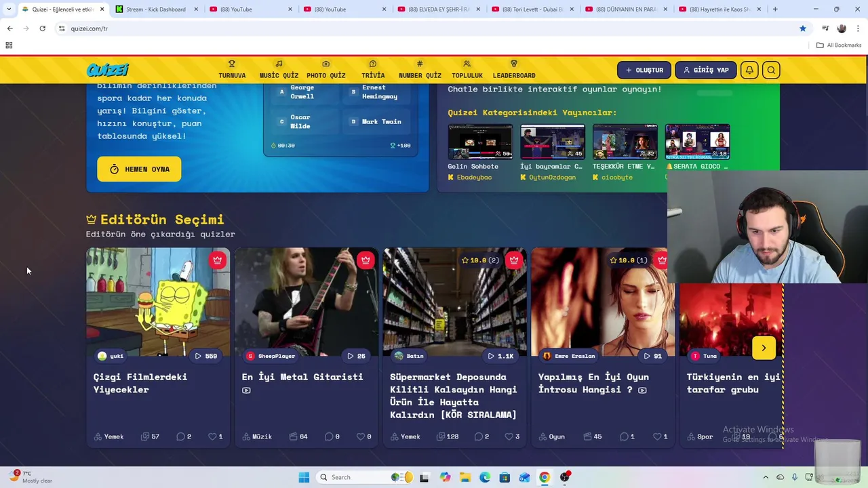Open Türkiyenin en iyi taraftar grubu quiz
The height and width of the screenshot is (488, 868).
coord(734,383)
